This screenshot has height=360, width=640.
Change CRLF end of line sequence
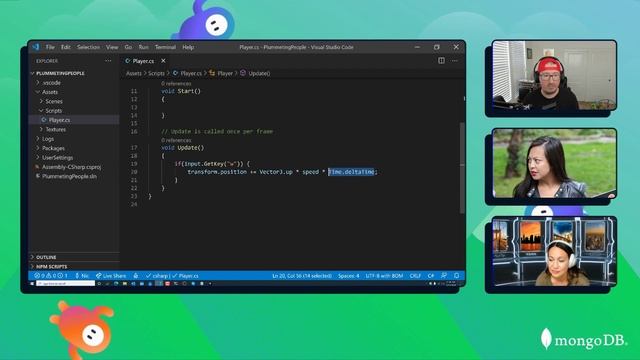tap(415, 276)
